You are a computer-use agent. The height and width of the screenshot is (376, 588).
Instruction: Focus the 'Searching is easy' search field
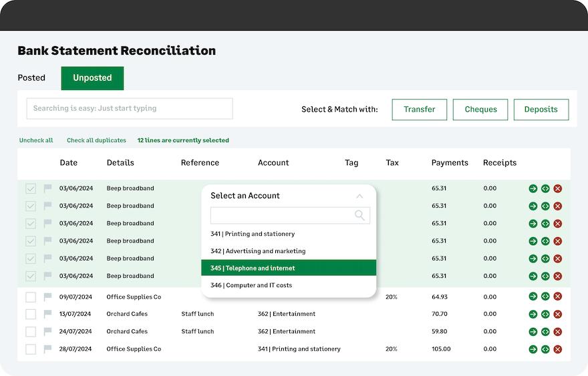(x=130, y=108)
